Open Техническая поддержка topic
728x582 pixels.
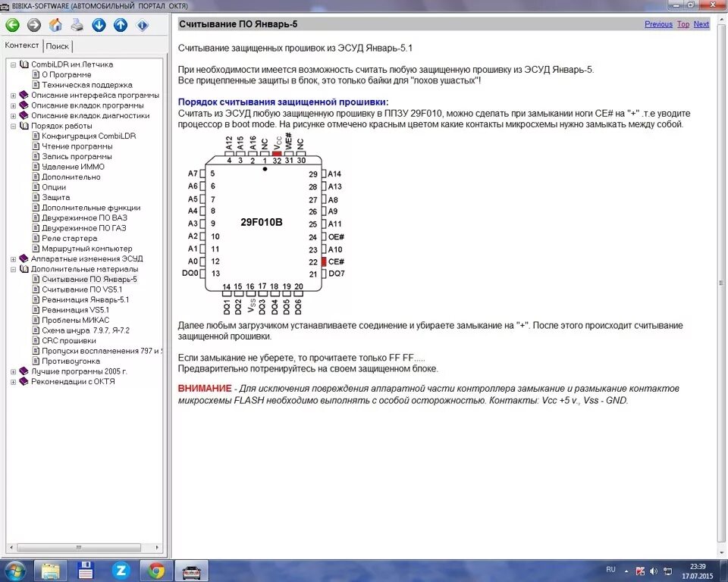coord(86,85)
